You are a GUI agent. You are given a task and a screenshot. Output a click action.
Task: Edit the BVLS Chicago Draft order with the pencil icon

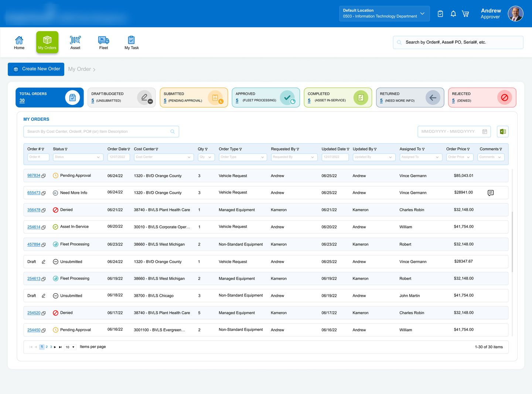pyautogui.click(x=43, y=296)
